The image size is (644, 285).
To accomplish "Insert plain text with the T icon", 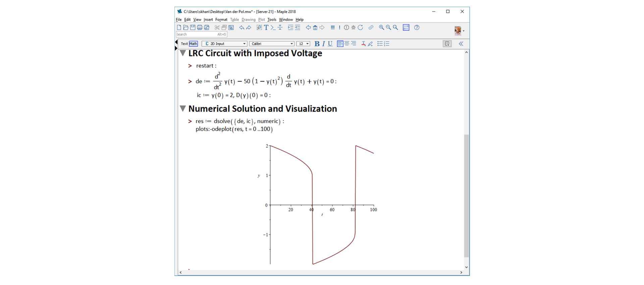I will 266,27.
